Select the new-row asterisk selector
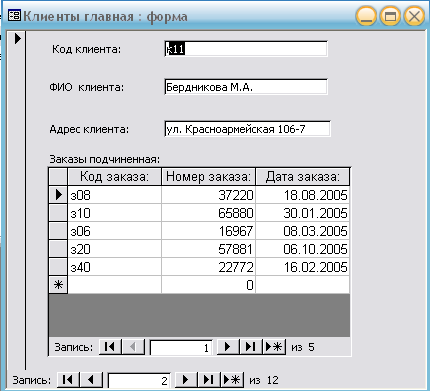The image size is (430, 391). click(58, 285)
